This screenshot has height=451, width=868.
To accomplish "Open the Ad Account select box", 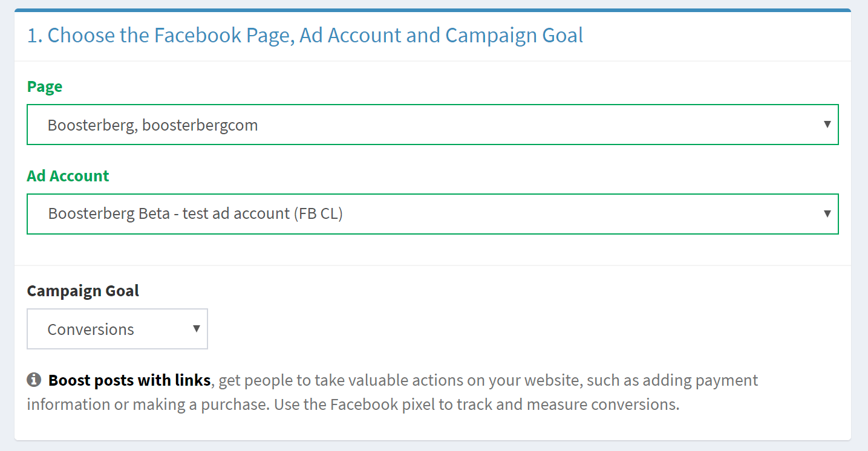I will click(x=432, y=214).
